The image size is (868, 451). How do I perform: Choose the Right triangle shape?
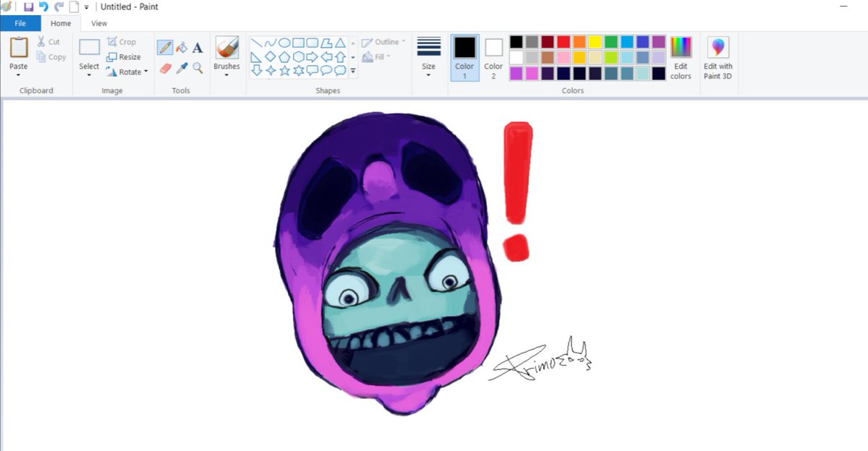257,56
